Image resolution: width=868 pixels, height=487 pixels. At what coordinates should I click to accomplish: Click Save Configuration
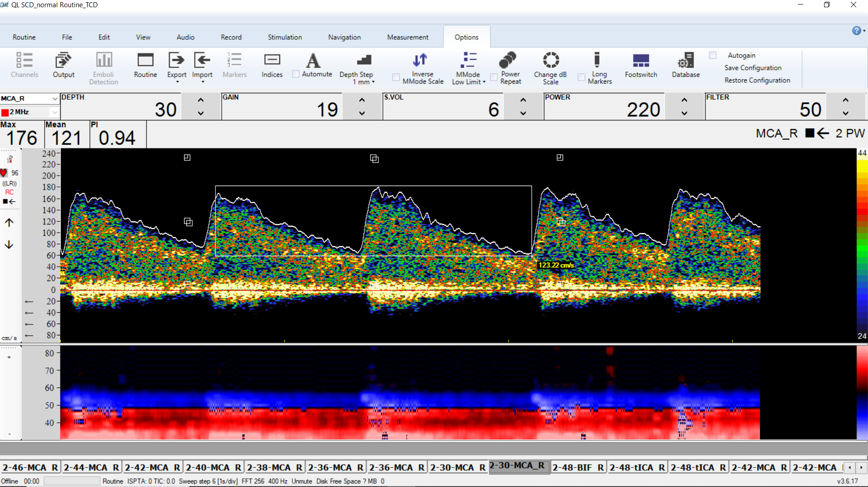[x=753, y=68]
